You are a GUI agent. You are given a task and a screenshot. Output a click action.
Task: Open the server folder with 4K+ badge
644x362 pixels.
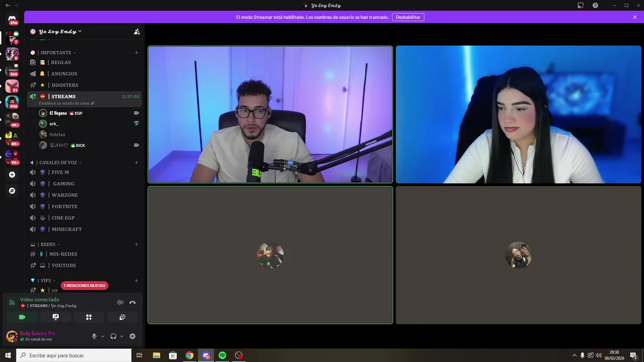(x=12, y=119)
